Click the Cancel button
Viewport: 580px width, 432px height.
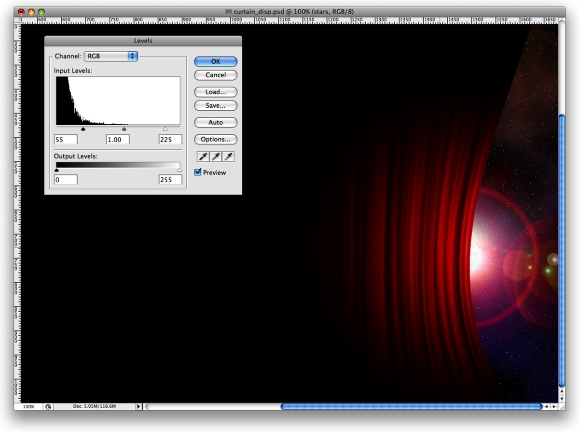(x=216, y=75)
